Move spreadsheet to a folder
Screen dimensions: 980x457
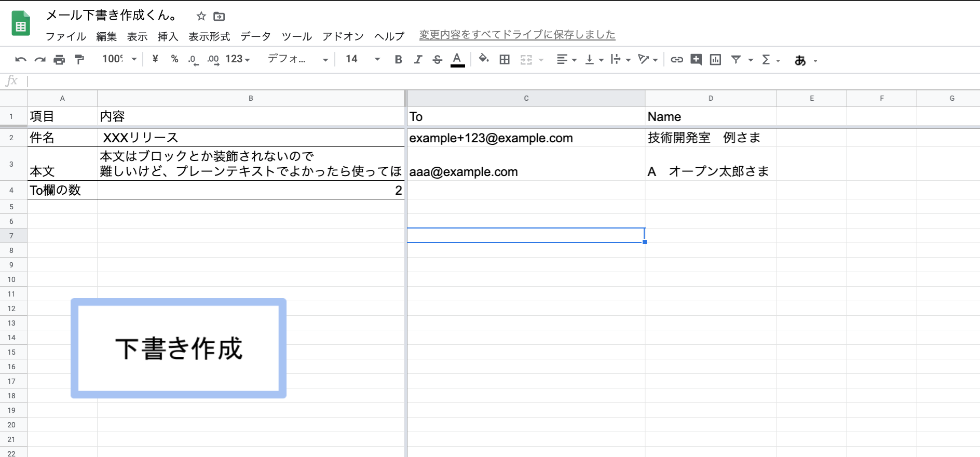pyautogui.click(x=220, y=16)
